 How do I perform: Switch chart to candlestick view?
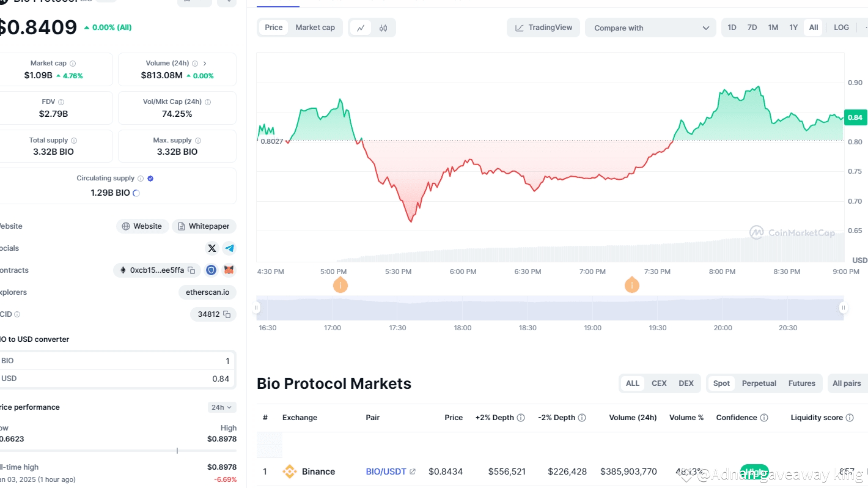[x=382, y=27]
